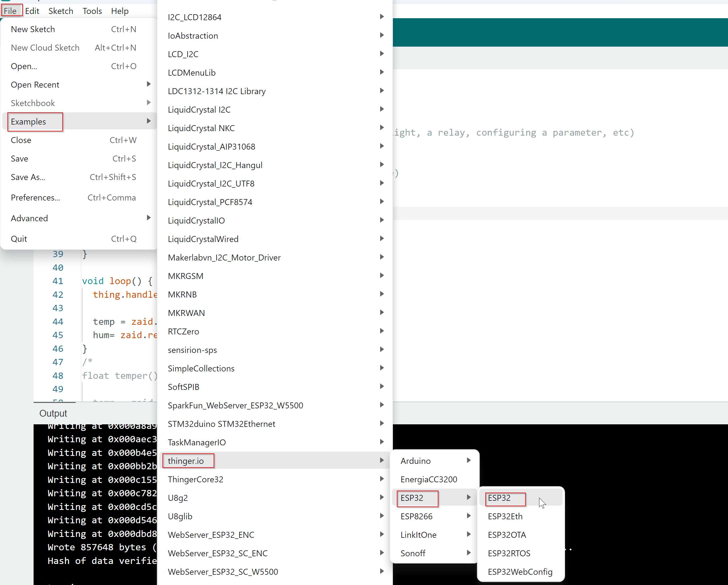728x585 pixels.
Task: Open the File menu
Action: (11, 11)
